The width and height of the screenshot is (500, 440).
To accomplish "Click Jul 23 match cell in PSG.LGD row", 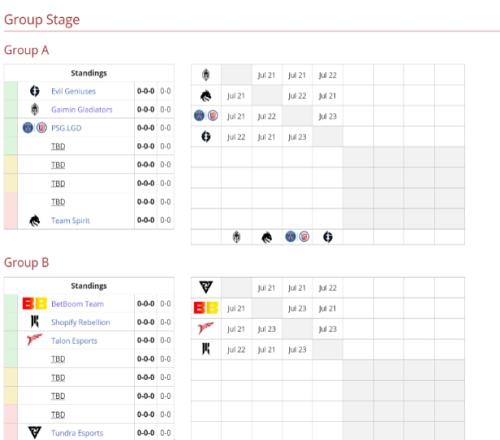I will coord(328,117).
